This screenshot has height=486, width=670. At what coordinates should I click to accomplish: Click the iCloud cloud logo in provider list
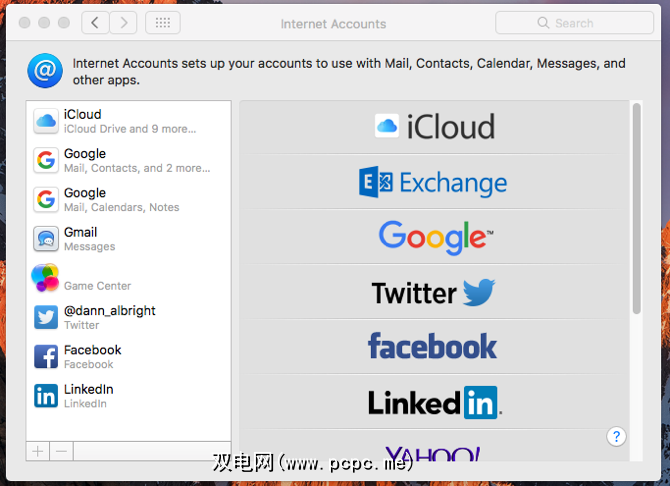point(387,126)
